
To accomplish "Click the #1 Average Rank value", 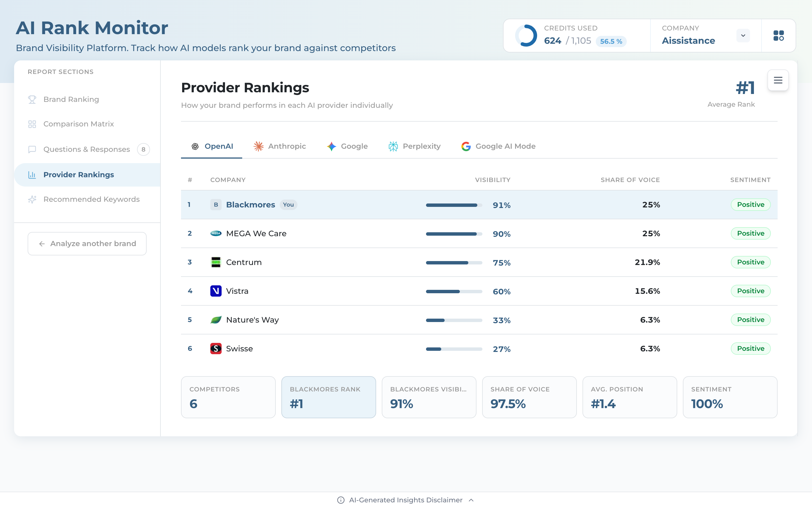I will (x=745, y=88).
